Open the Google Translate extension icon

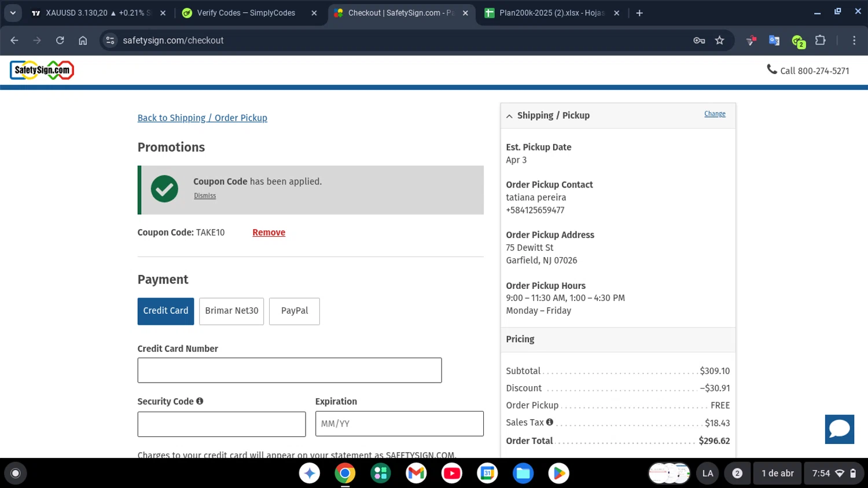click(774, 41)
